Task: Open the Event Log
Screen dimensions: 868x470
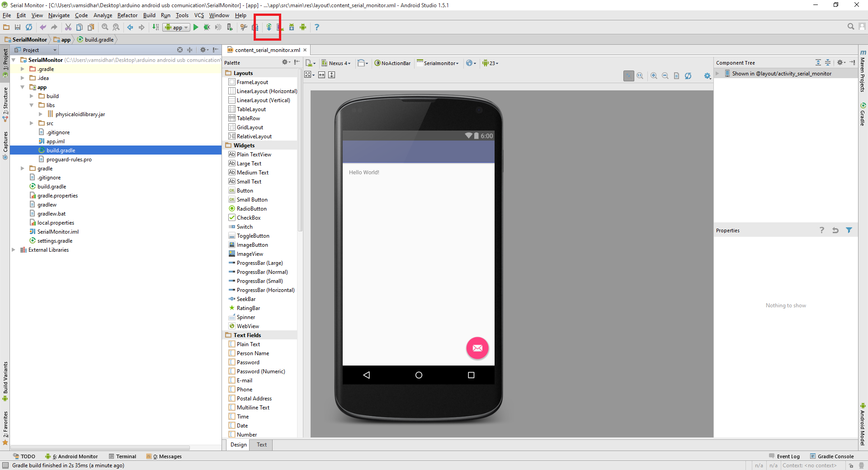Action: click(x=784, y=456)
